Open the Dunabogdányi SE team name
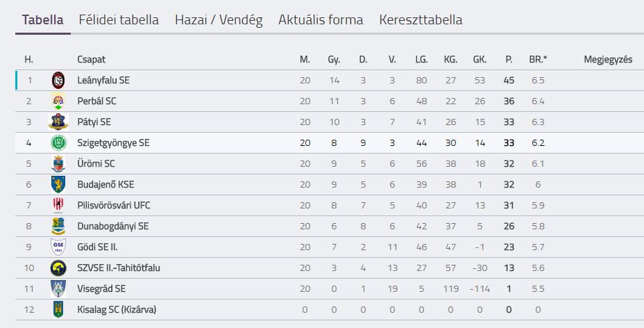 coord(113,226)
